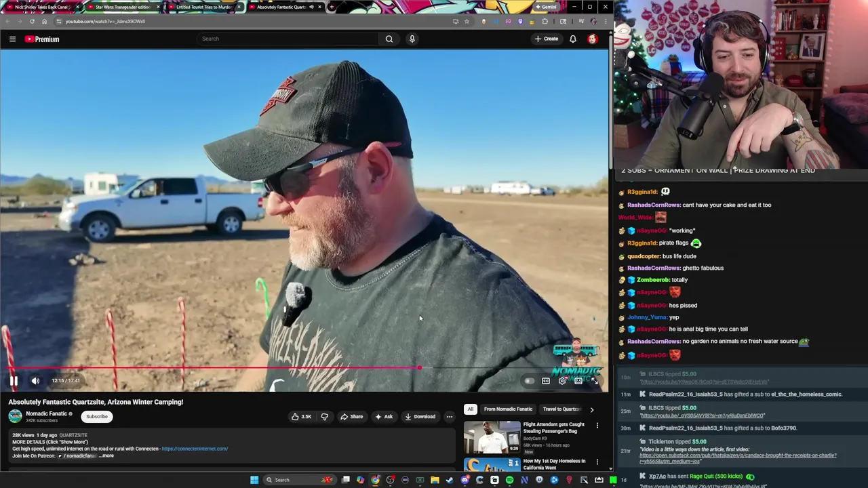
Task: Go forward in the browser
Action: [20, 21]
